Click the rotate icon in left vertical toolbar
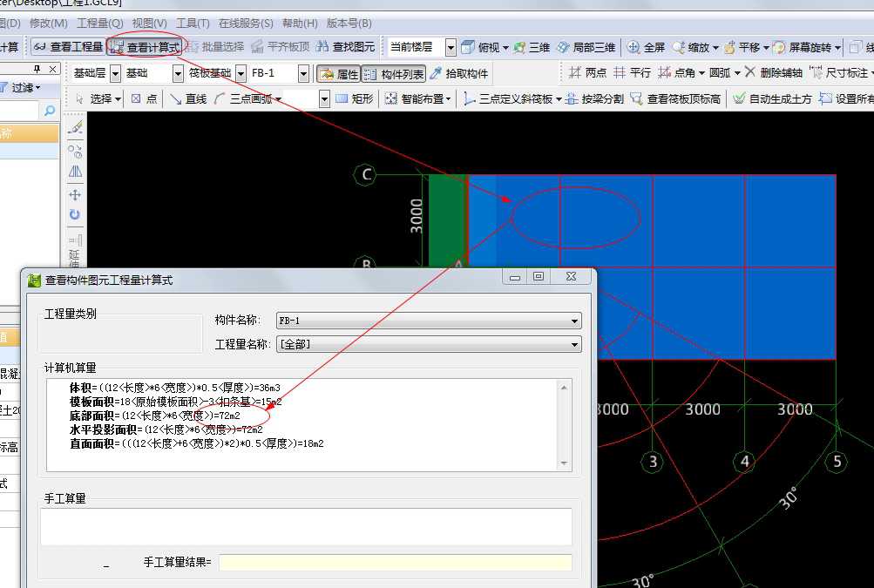 point(75,214)
